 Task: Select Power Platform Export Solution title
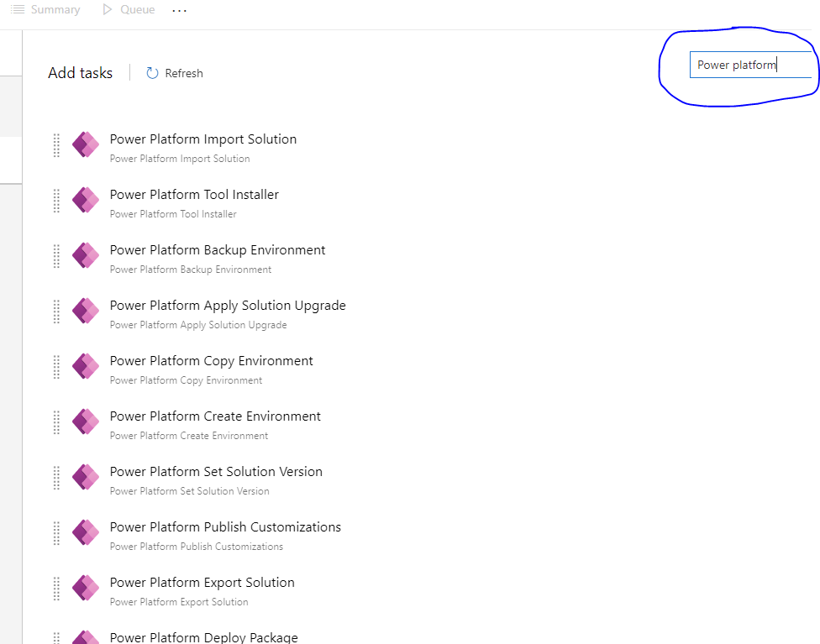pyautogui.click(x=202, y=583)
